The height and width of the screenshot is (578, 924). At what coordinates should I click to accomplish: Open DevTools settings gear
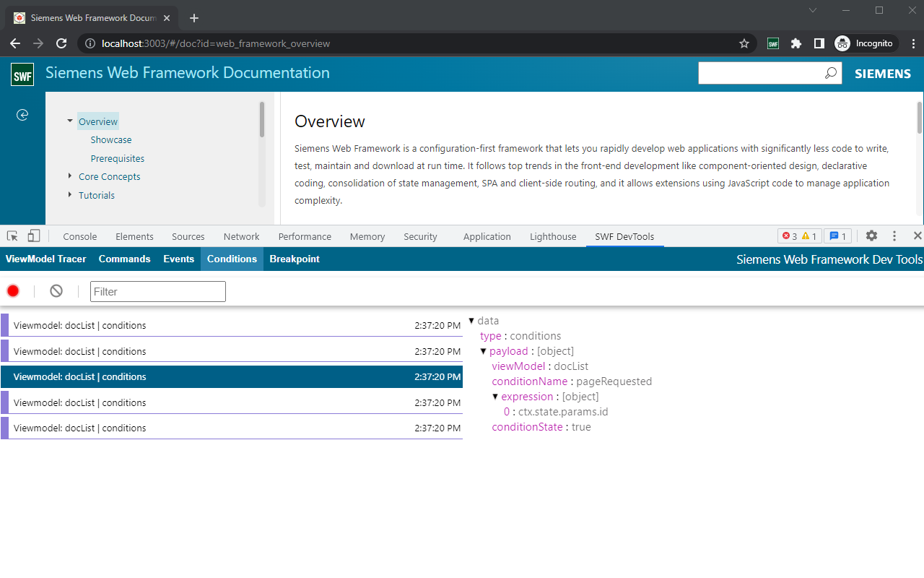[871, 236]
